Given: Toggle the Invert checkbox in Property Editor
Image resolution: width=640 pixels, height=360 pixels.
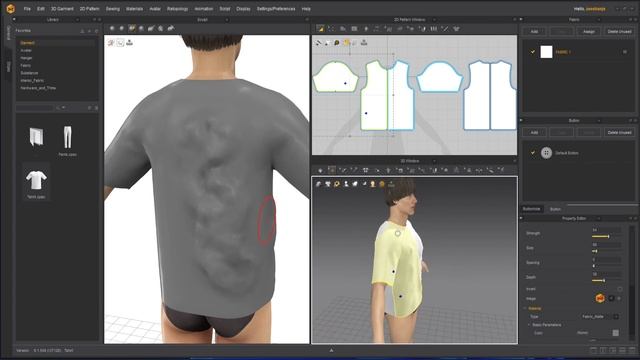Looking at the screenshot, I should (x=619, y=289).
